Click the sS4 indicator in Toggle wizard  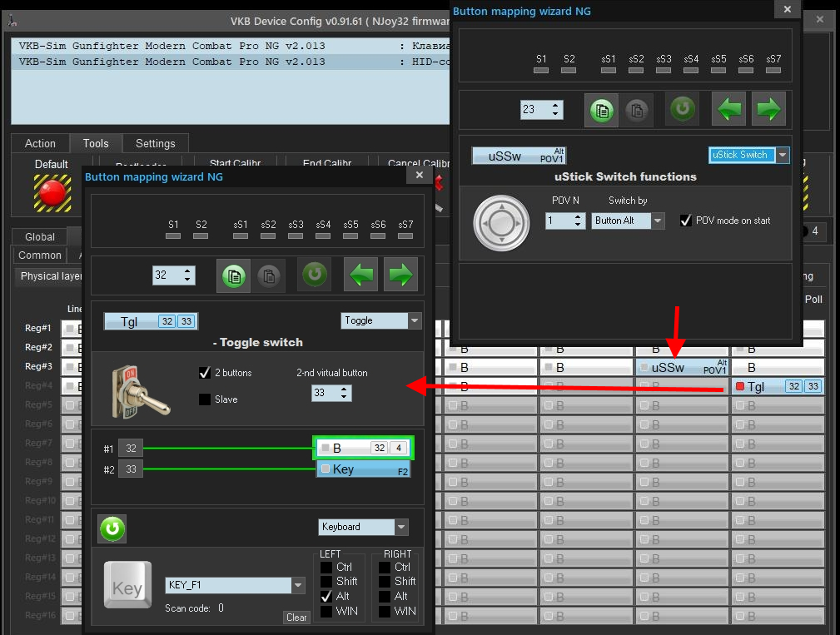coord(323,236)
